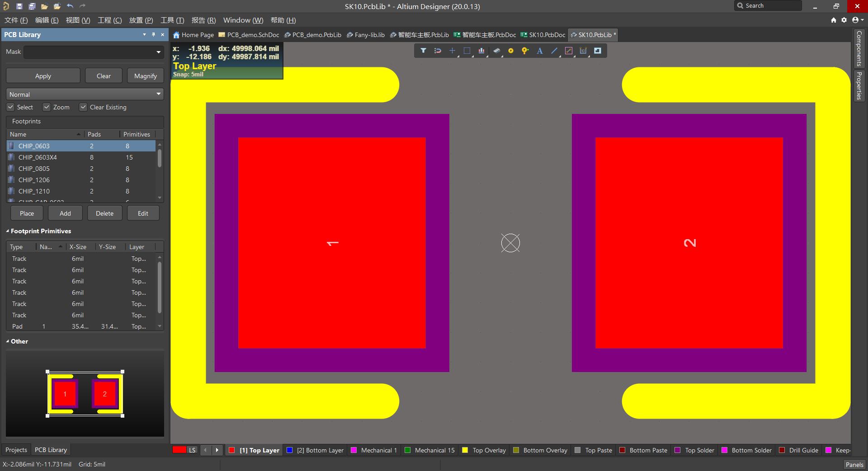Click the Save icon in title bar
This screenshot has width=868, height=471.
(x=19, y=6)
